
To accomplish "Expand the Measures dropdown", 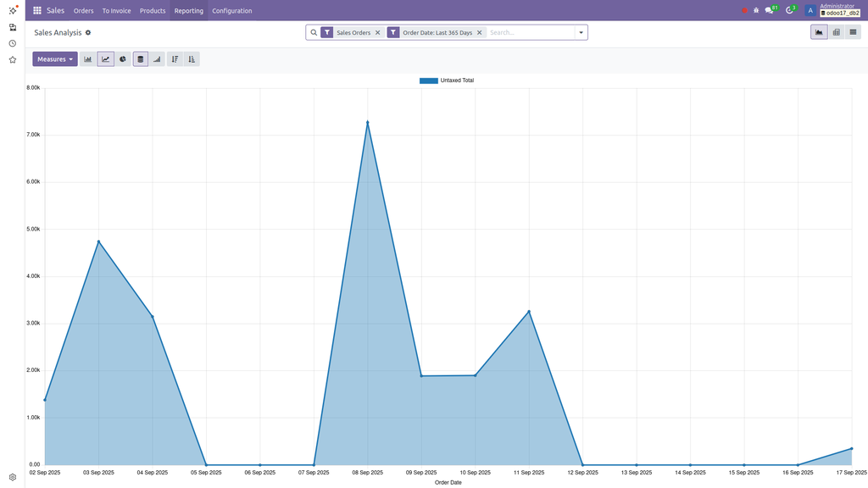I will click(x=55, y=59).
